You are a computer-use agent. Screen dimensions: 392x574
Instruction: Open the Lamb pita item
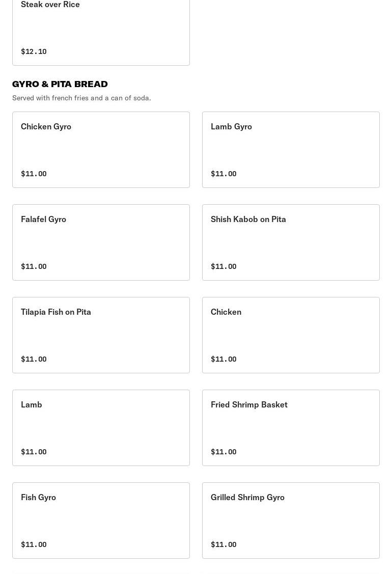[x=101, y=428]
